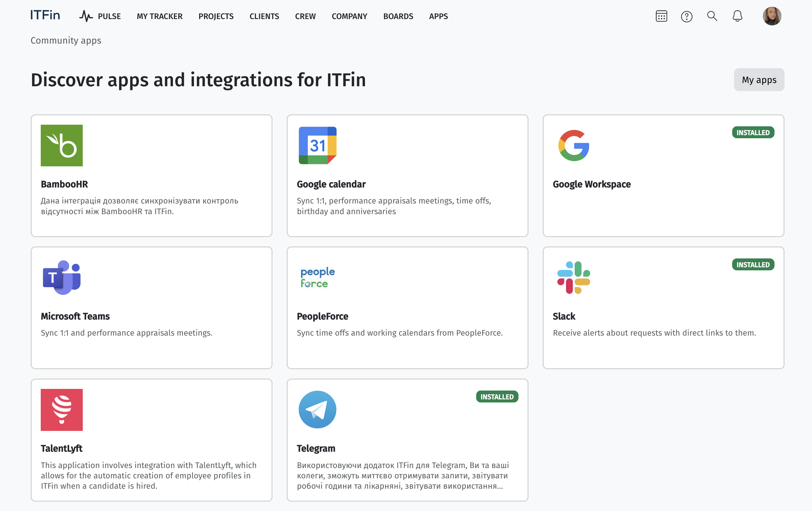This screenshot has height=511, width=812.
Task: Open MY TRACKER in navigation
Action: click(x=159, y=16)
